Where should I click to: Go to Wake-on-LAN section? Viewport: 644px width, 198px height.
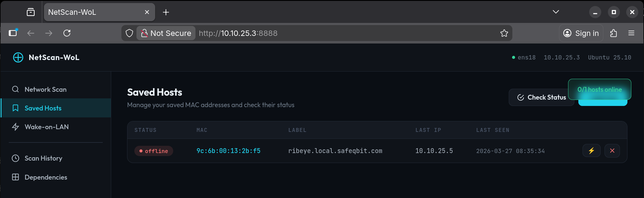[47, 127]
